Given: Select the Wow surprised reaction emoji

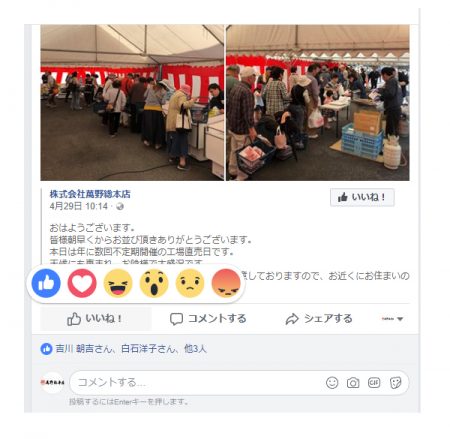Looking at the screenshot, I should pos(154,283).
